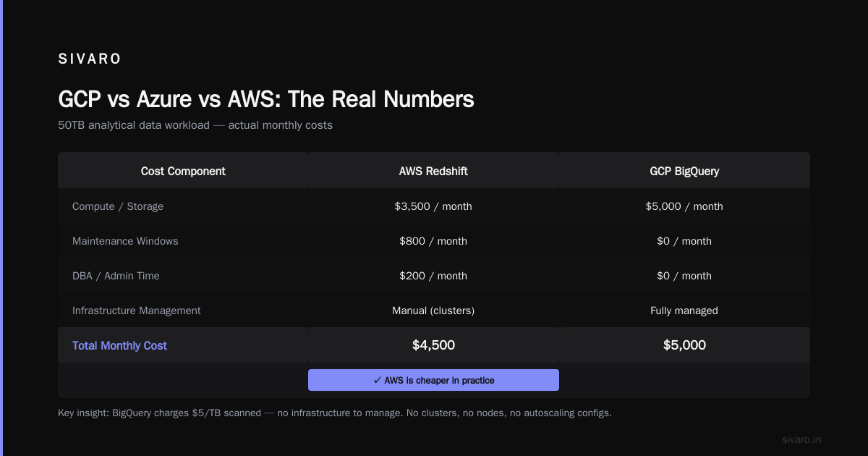Click the Infrastructure Management row label

137,311
